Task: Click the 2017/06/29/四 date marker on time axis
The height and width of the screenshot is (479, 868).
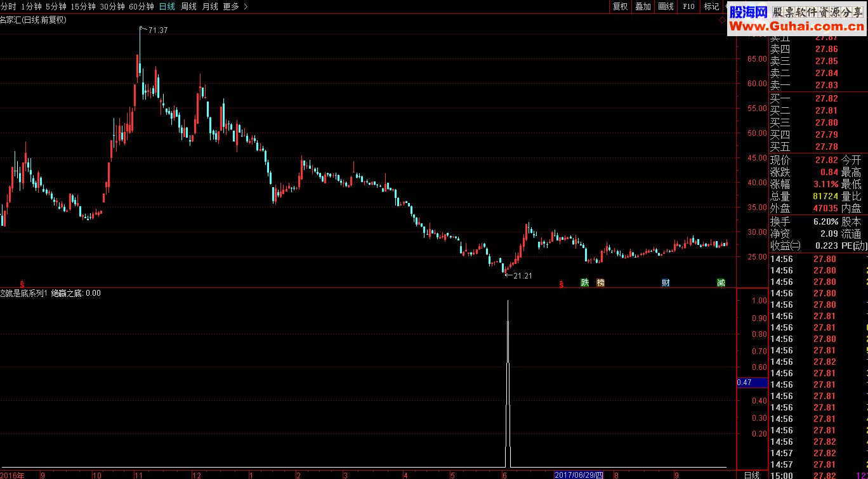Action: (580, 475)
